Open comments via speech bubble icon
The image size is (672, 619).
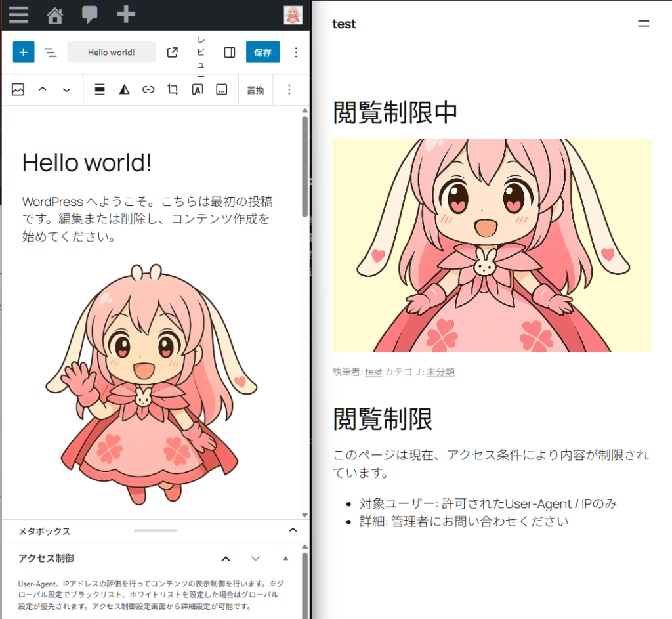pos(90,14)
